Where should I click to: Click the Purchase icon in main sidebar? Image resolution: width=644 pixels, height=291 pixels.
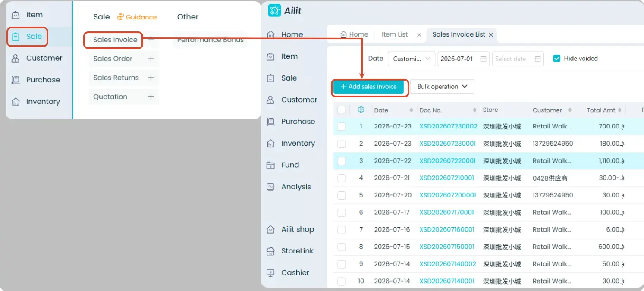coord(270,122)
